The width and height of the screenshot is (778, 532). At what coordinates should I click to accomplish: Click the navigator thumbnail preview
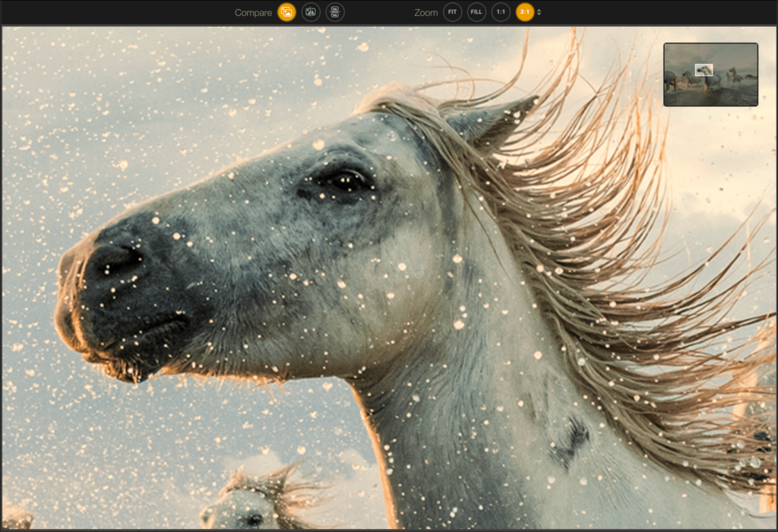coord(710,74)
